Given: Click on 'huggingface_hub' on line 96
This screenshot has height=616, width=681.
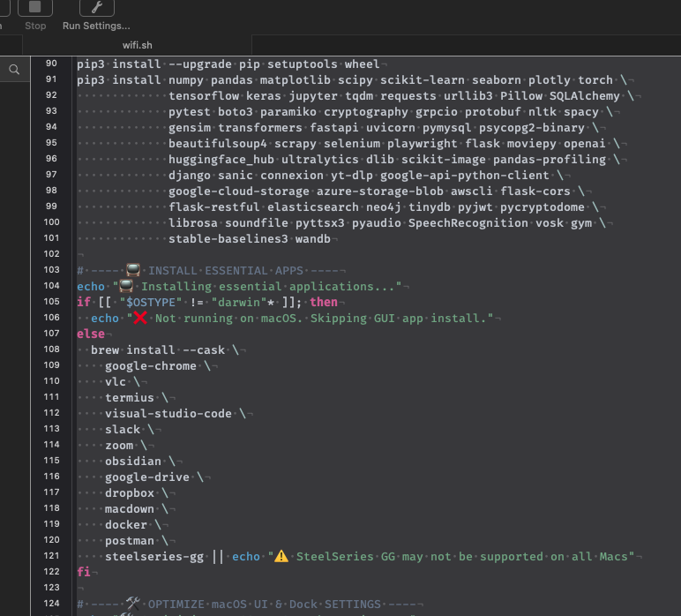Looking at the screenshot, I should [x=221, y=160].
